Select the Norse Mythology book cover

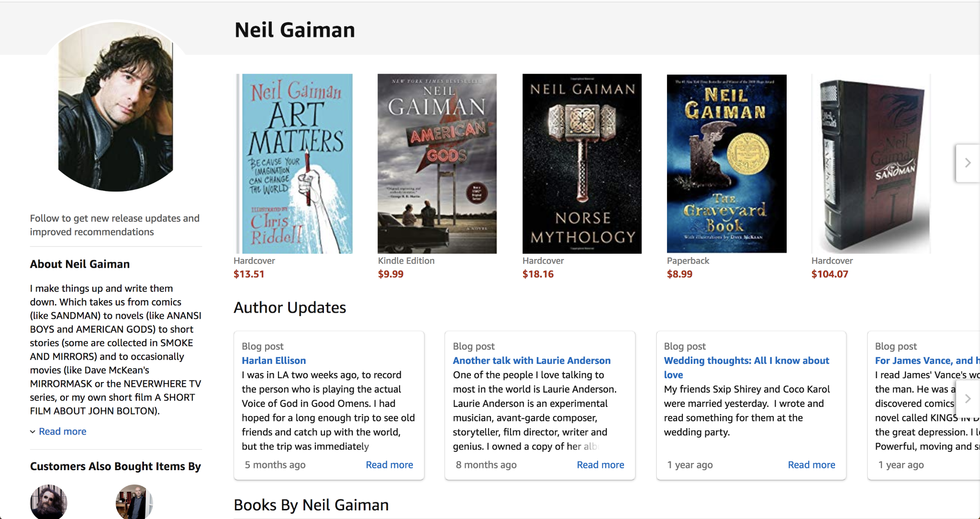pos(582,164)
